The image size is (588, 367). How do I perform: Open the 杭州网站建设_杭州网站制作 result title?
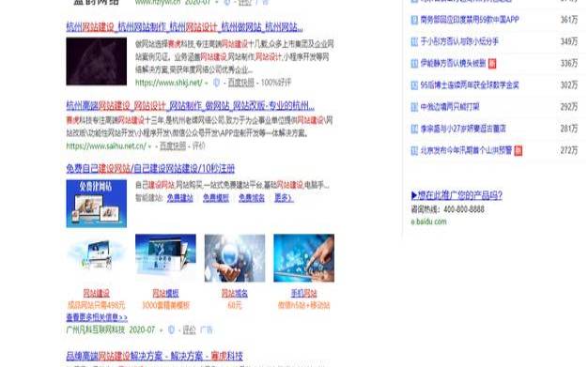tap(184, 27)
